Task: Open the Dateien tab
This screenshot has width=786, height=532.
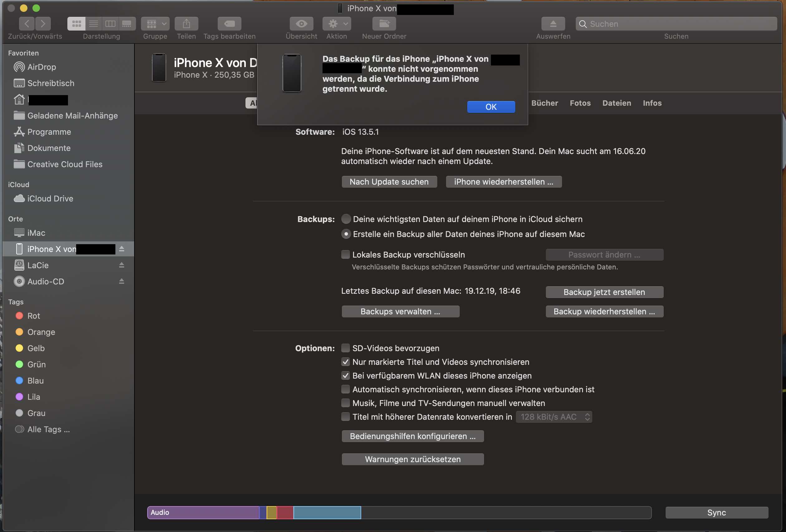Action: [617, 103]
